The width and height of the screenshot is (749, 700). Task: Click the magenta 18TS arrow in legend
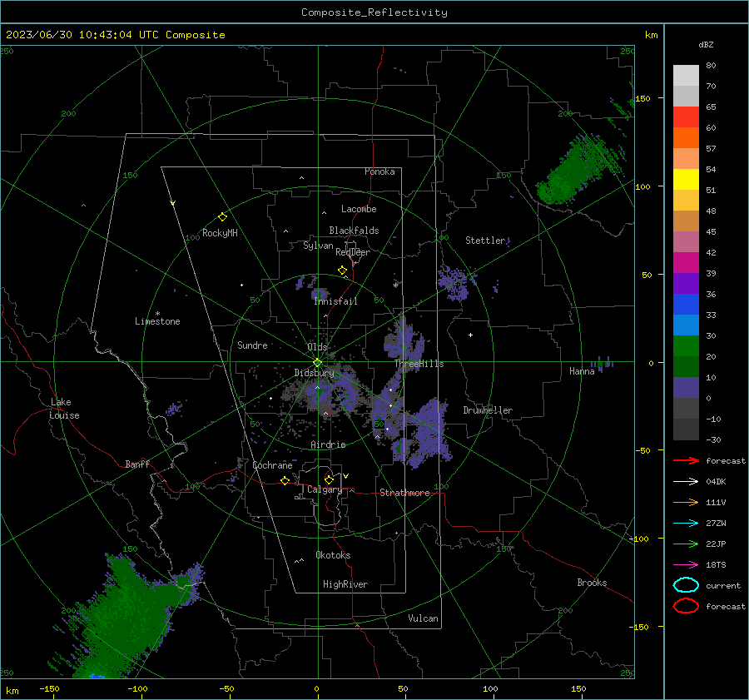[686, 565]
